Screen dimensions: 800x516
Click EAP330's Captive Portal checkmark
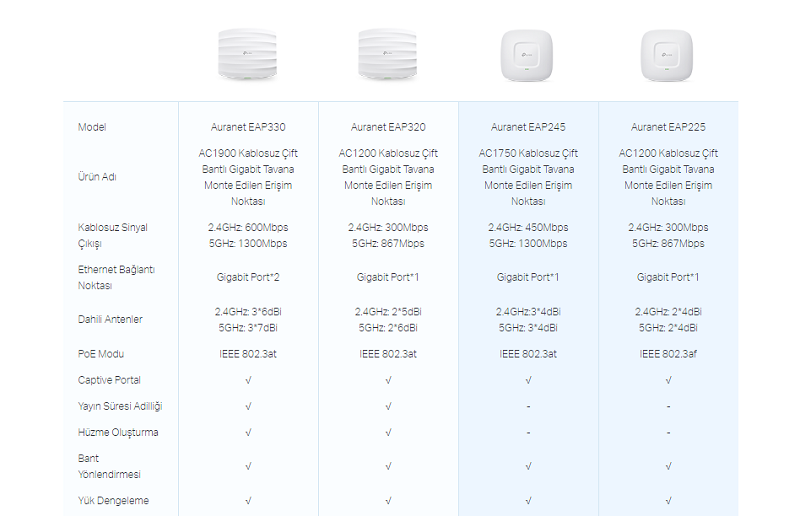(x=248, y=380)
